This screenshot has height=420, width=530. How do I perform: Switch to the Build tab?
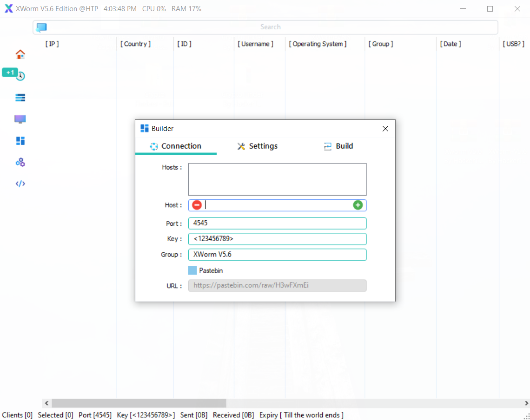(x=338, y=146)
